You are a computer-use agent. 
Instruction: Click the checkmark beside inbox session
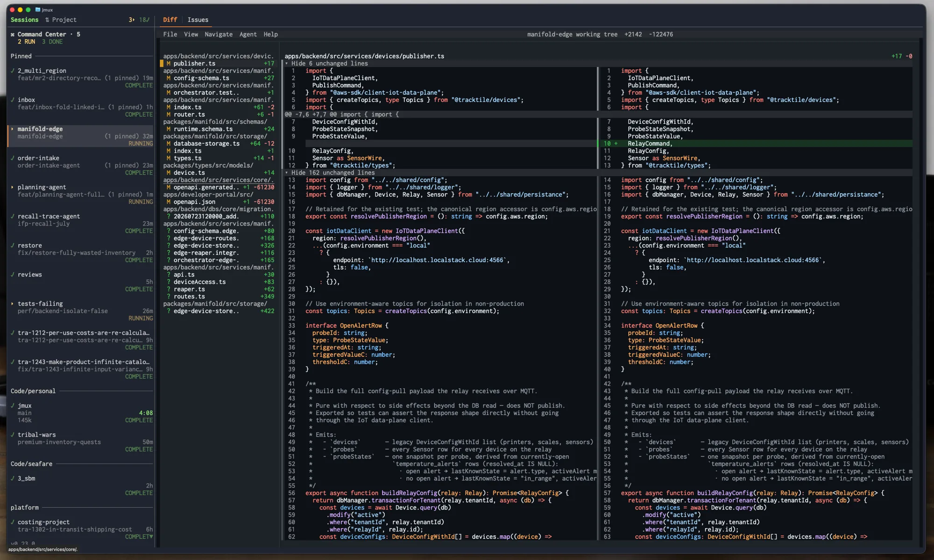click(13, 100)
